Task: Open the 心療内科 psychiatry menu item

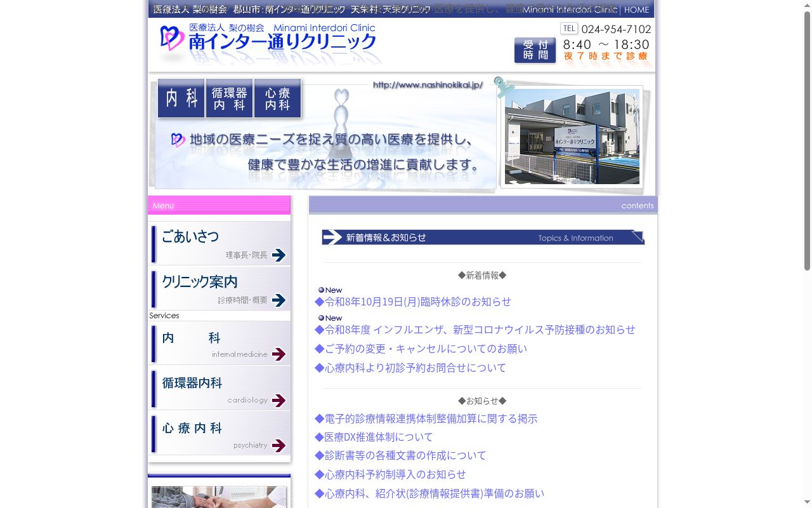Action: click(x=219, y=434)
